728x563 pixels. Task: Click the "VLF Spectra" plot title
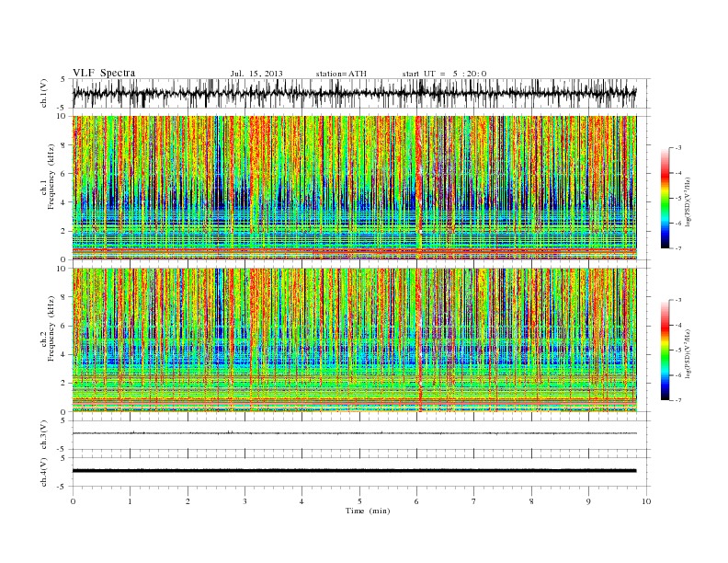point(104,73)
